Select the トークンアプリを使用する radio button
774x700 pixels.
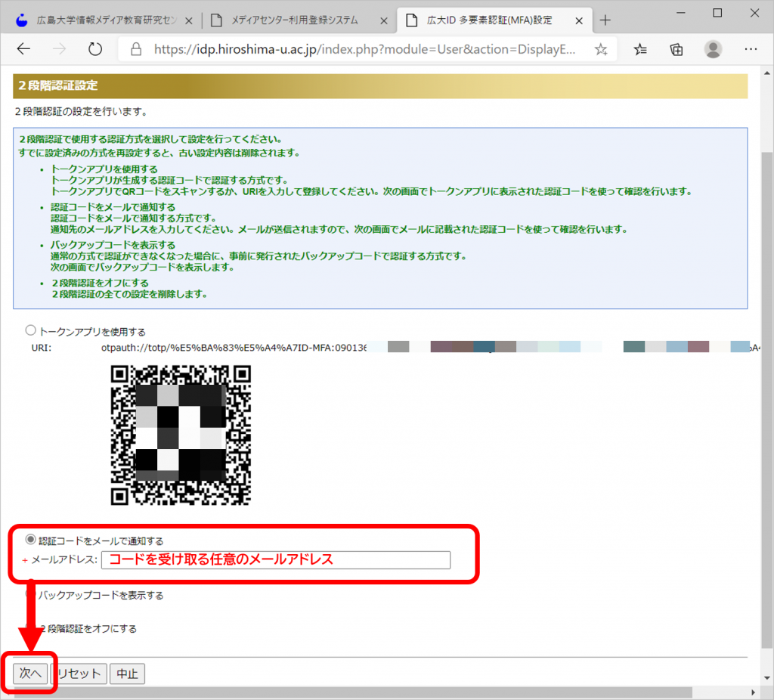click(30, 330)
